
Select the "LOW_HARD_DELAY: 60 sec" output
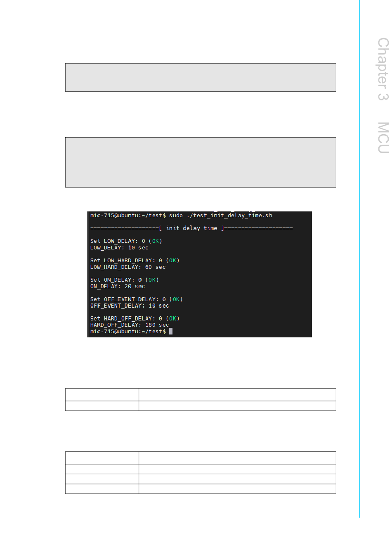pos(128,267)
